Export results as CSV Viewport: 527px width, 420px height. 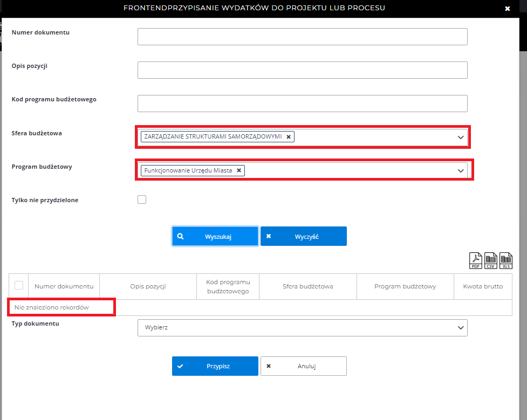[491, 261]
